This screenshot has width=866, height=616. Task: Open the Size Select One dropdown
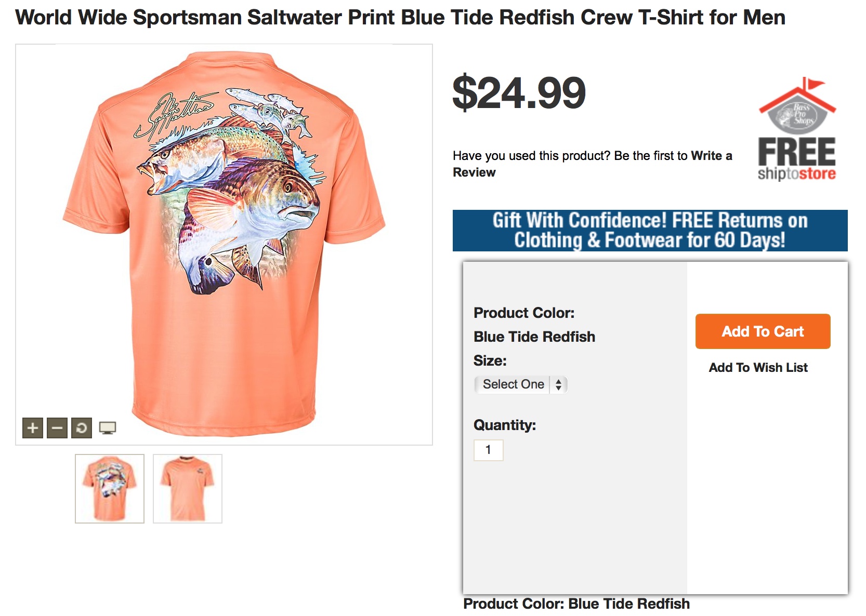[x=521, y=384]
